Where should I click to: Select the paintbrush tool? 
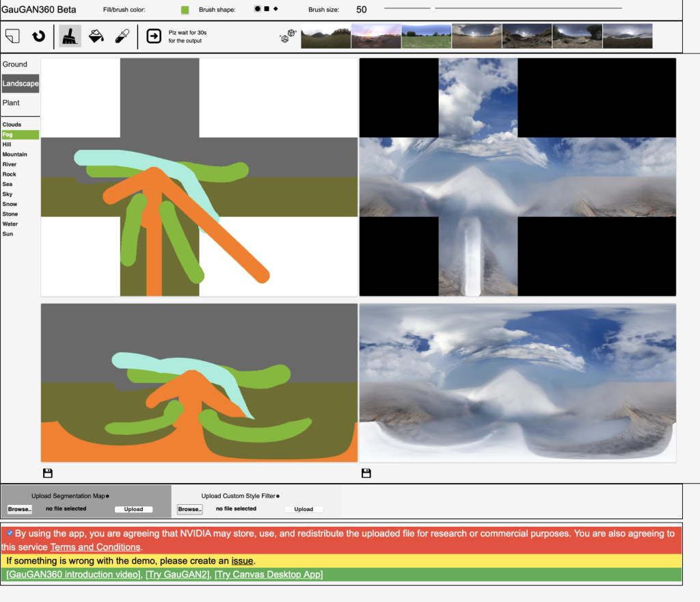click(69, 36)
